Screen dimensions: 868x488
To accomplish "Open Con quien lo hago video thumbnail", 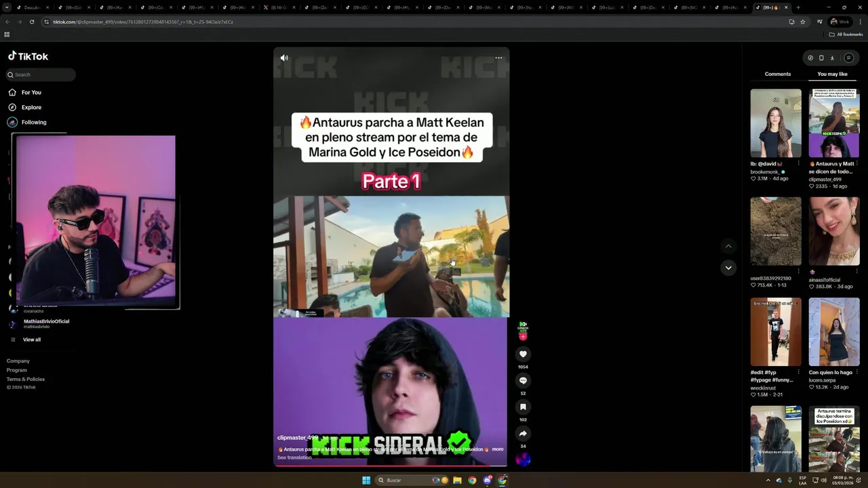I will tap(834, 331).
